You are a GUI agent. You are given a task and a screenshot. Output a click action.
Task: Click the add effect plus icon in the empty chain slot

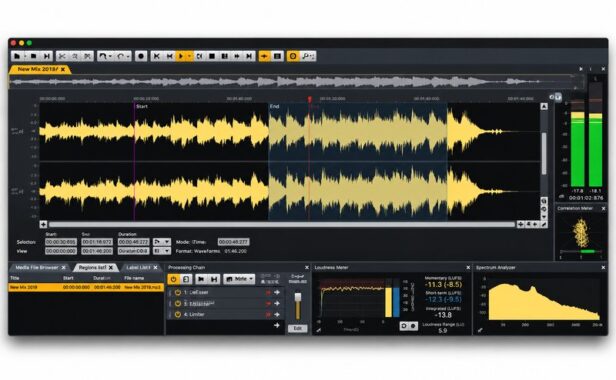click(x=277, y=326)
